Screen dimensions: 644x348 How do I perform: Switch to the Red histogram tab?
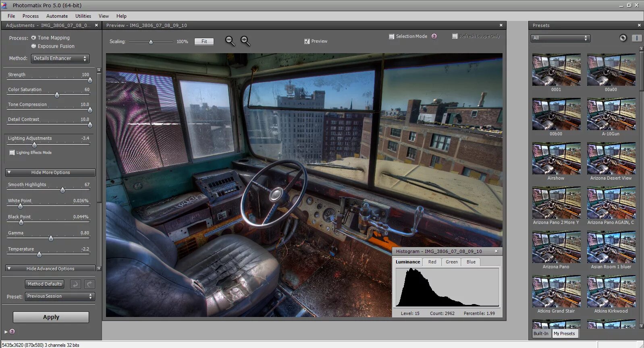point(432,262)
